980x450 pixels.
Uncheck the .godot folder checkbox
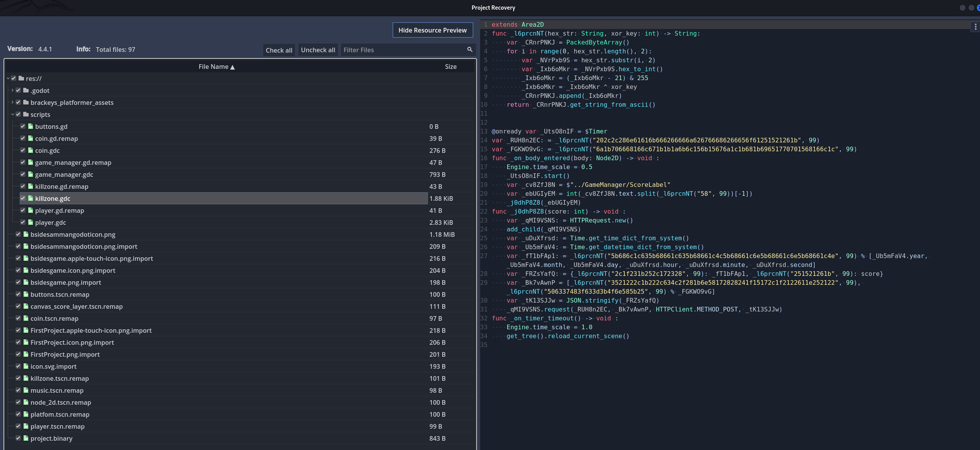[18, 90]
